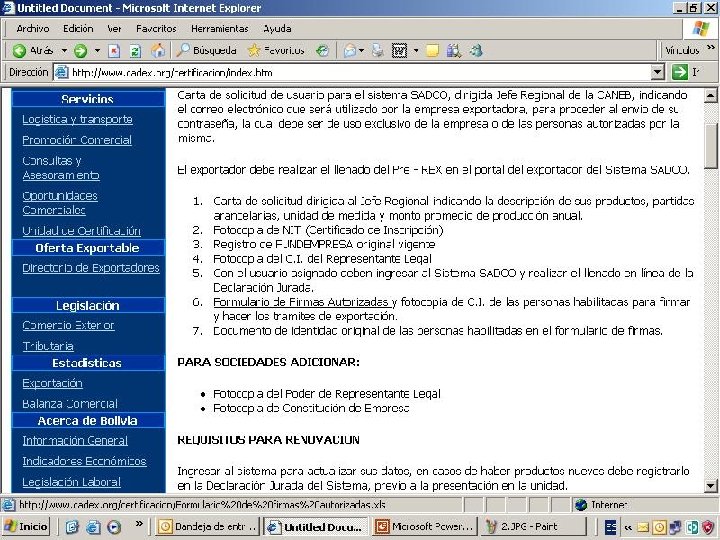
Task: Click the Internet zone status bar indicator
Action: 602,505
